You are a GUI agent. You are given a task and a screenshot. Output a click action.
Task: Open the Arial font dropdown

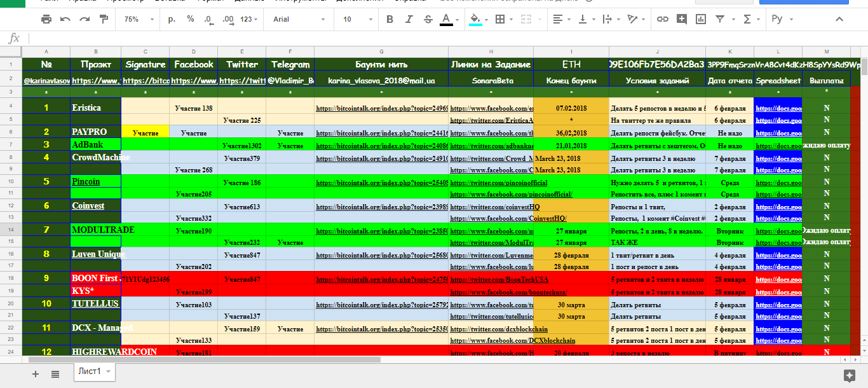point(299,19)
